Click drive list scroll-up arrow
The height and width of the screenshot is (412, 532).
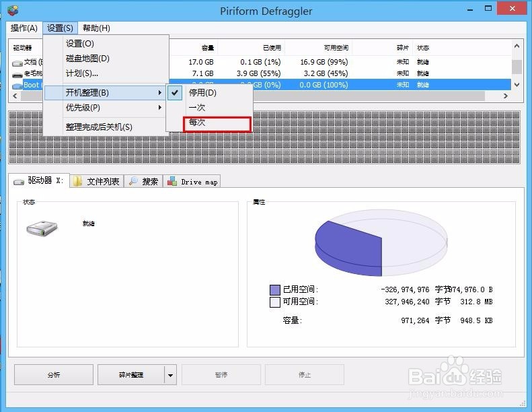coord(517,46)
